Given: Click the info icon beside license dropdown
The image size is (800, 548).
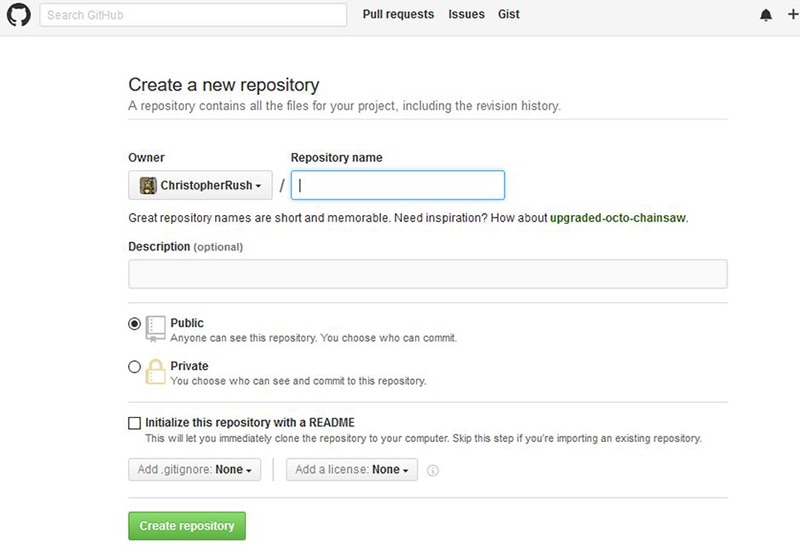Looking at the screenshot, I should (433, 471).
